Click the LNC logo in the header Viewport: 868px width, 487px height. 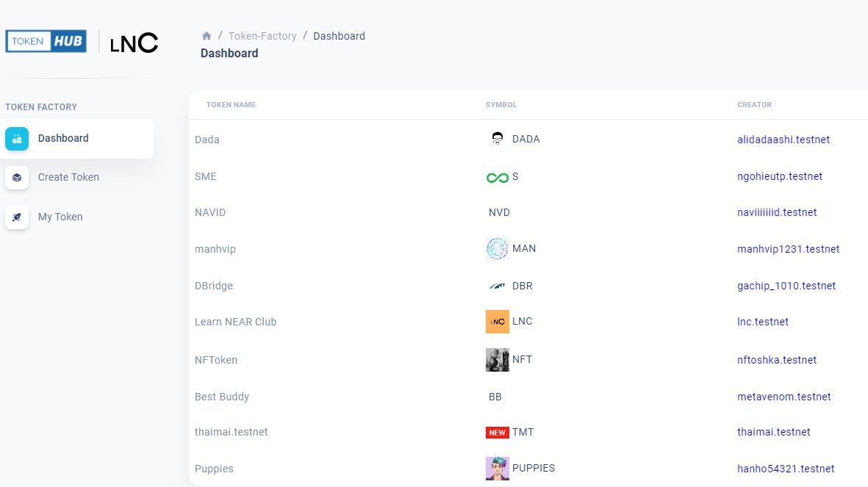point(134,43)
